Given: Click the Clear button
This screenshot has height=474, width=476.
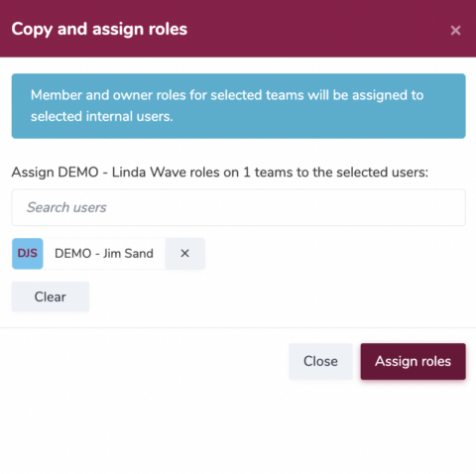Looking at the screenshot, I should tap(51, 296).
